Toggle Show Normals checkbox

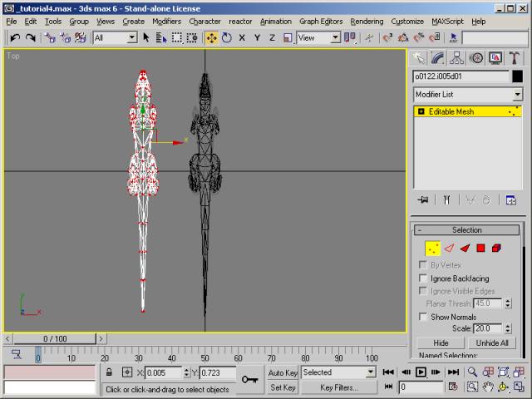[x=424, y=317]
